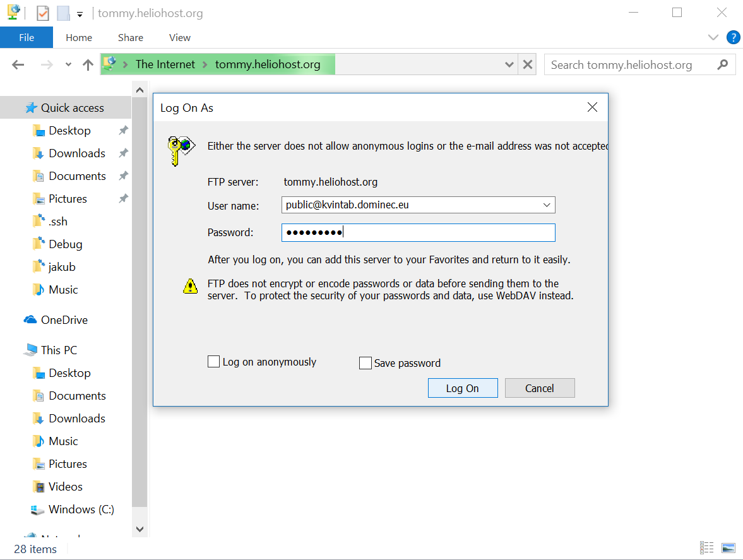
Task: Switch to the Home ribbon tab
Action: [x=79, y=37]
